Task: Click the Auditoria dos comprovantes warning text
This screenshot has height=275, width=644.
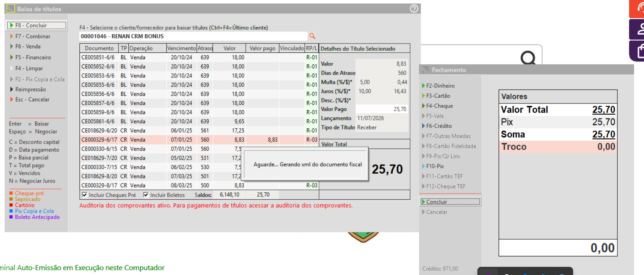Action: (216, 206)
